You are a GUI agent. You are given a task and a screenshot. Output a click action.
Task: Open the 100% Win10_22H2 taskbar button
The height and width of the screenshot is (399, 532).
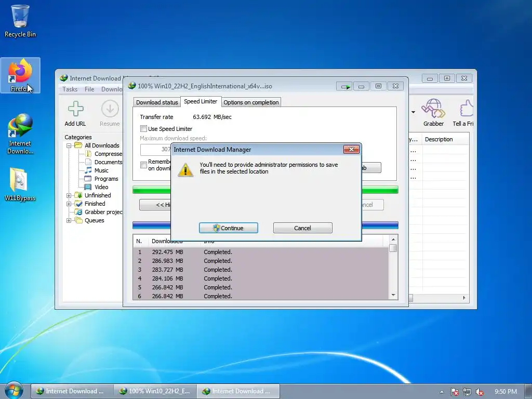click(x=155, y=391)
